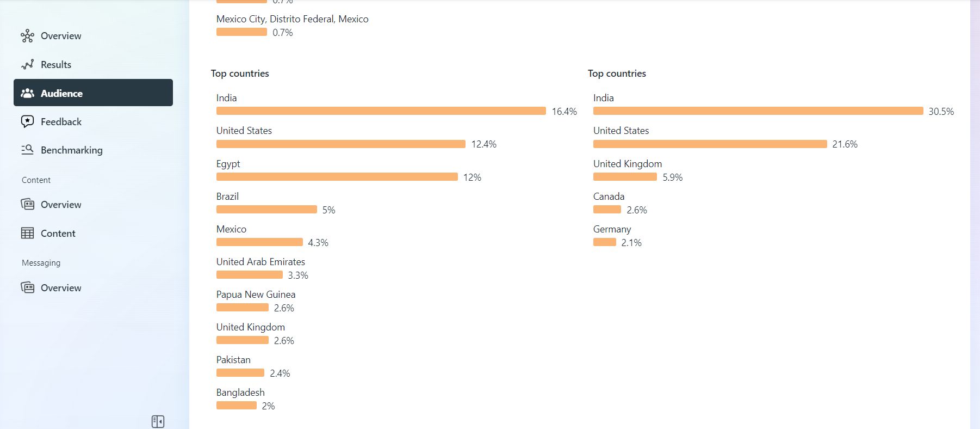Click the Content table icon
Viewport: 980px width, 429px height.
[x=27, y=233]
